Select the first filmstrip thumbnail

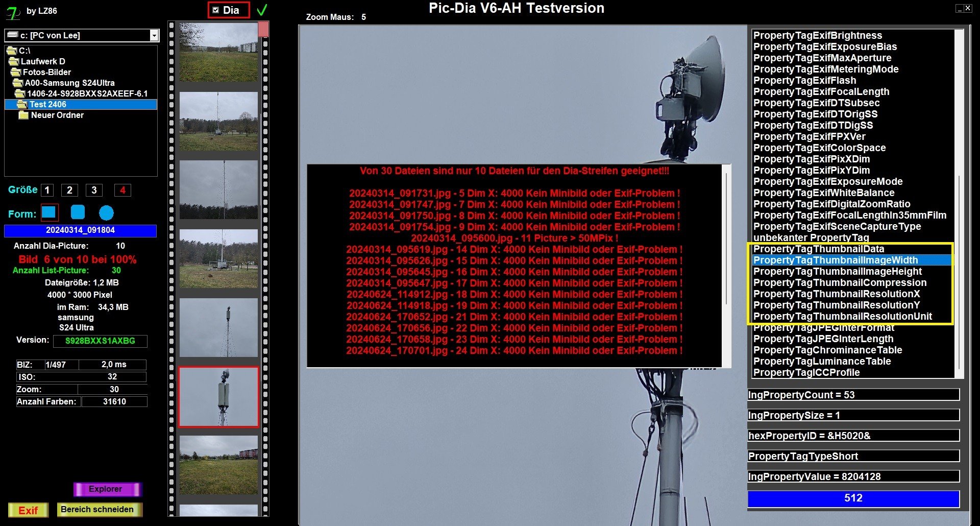218,52
